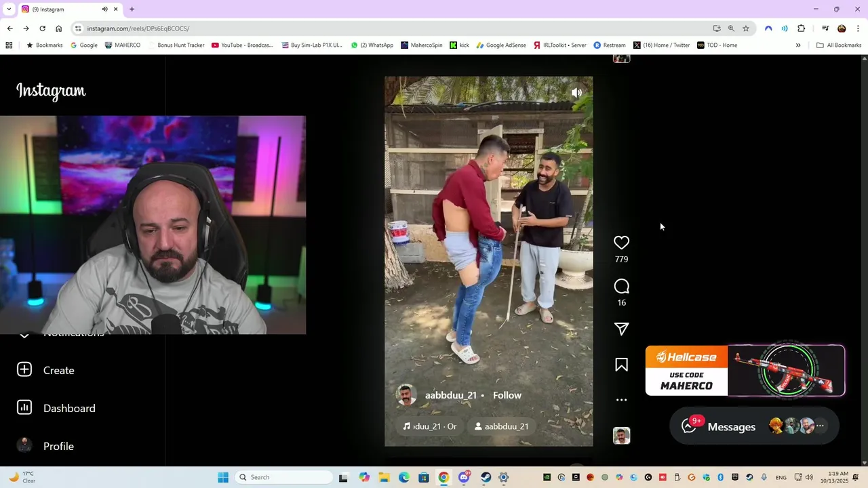Follow aabbduu_21 from the reel

pyautogui.click(x=507, y=395)
